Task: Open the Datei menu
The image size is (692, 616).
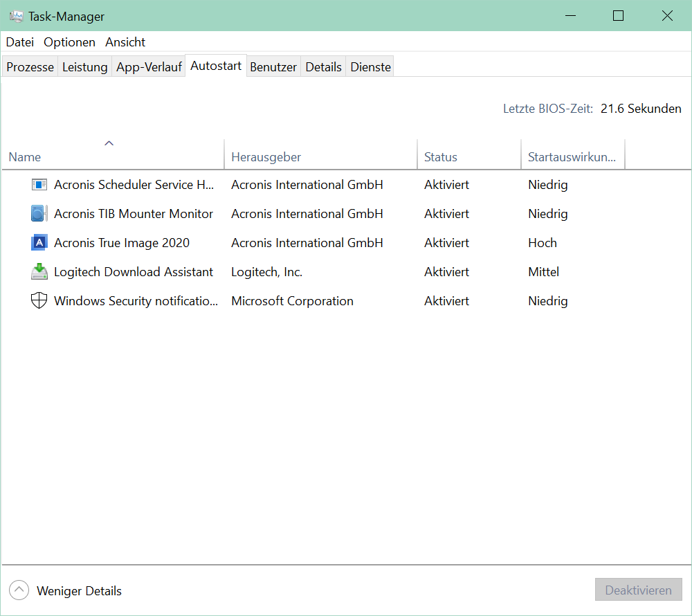Action: pos(20,42)
